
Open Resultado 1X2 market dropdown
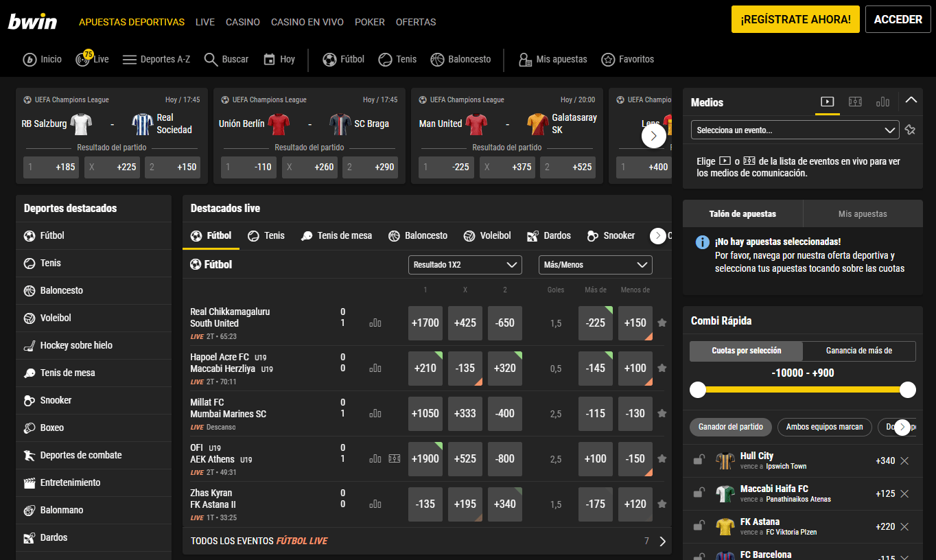[x=465, y=265]
